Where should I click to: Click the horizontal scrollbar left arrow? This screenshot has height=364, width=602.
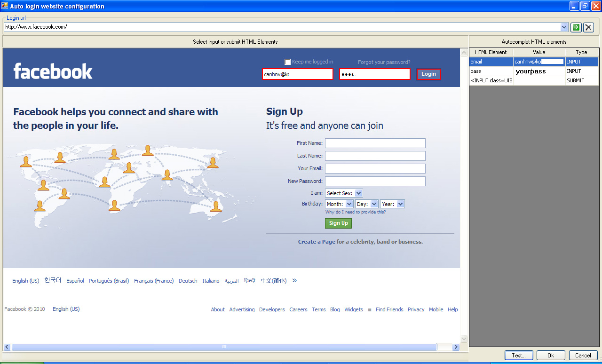click(x=7, y=347)
